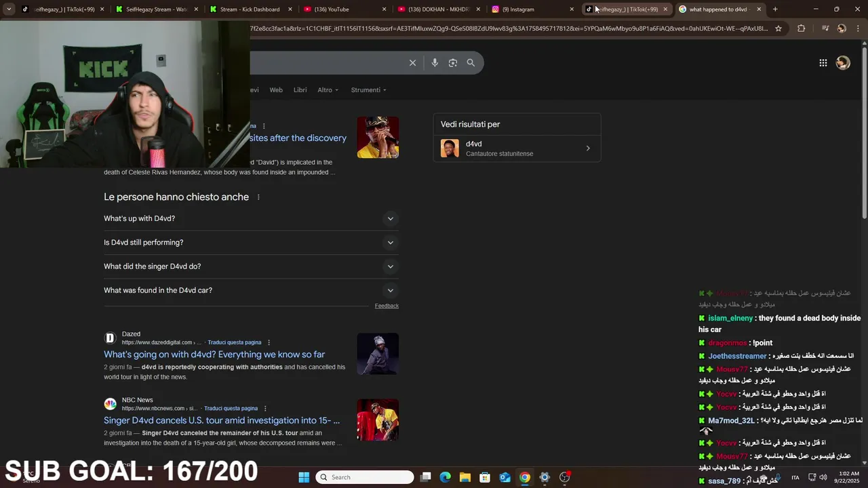Viewport: 868px width, 488px height.
Task: Expand 'Is D4vd still performing?' question
Action: click(251, 243)
